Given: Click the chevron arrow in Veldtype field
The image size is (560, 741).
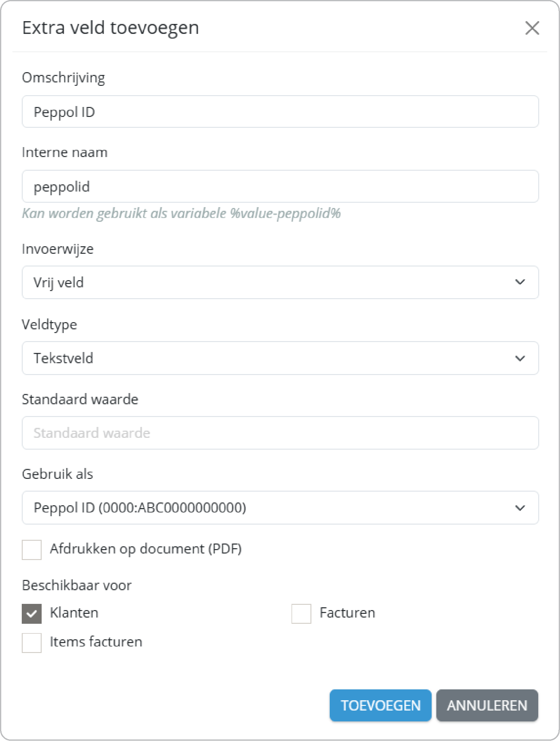Looking at the screenshot, I should click(520, 358).
